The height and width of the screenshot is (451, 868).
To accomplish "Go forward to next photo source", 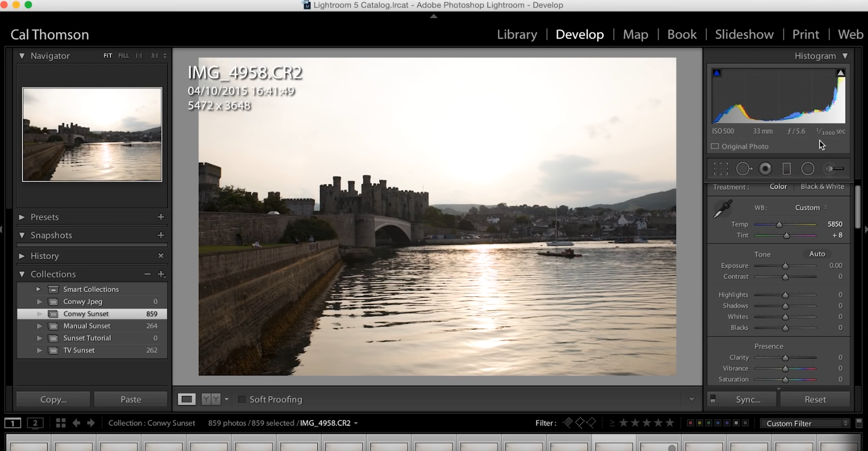I will pyautogui.click(x=91, y=423).
